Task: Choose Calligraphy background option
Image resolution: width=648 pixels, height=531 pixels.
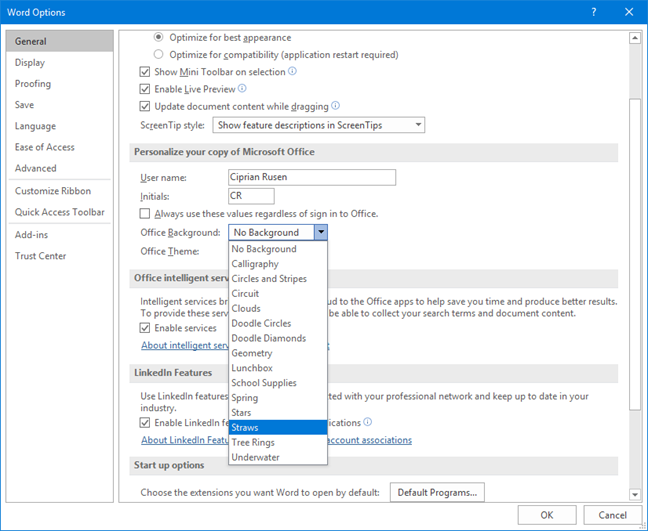Action: point(278,264)
